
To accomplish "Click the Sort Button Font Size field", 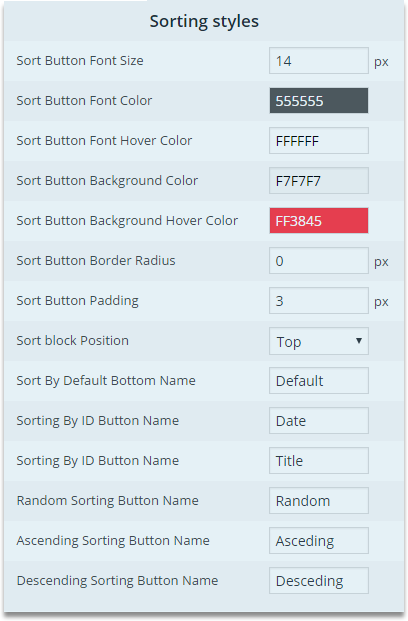I will (x=319, y=61).
